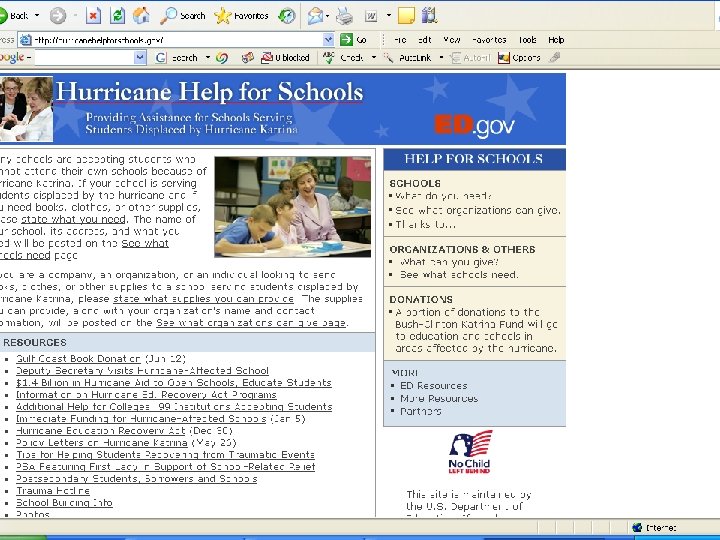Click the Google swirl icon
720x540 pixels.
[x=222, y=58]
